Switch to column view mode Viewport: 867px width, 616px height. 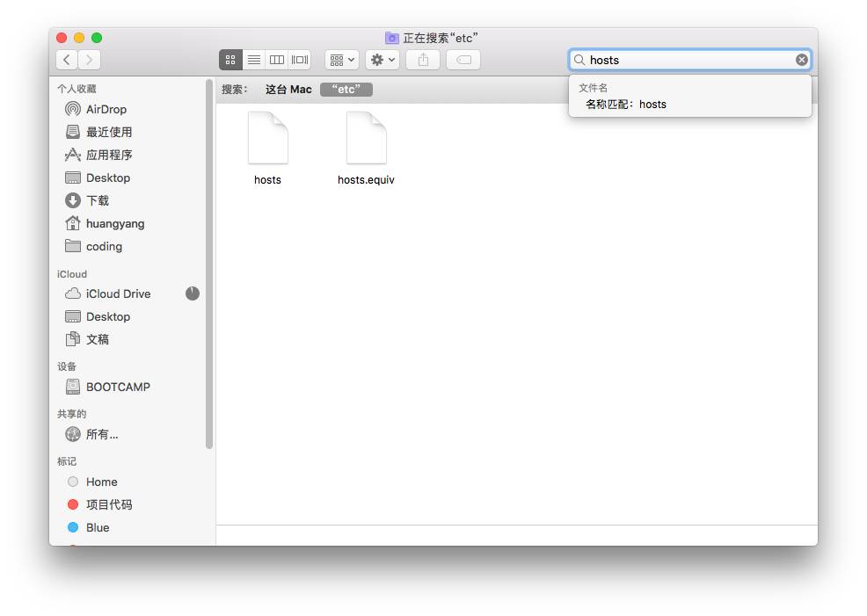point(276,60)
